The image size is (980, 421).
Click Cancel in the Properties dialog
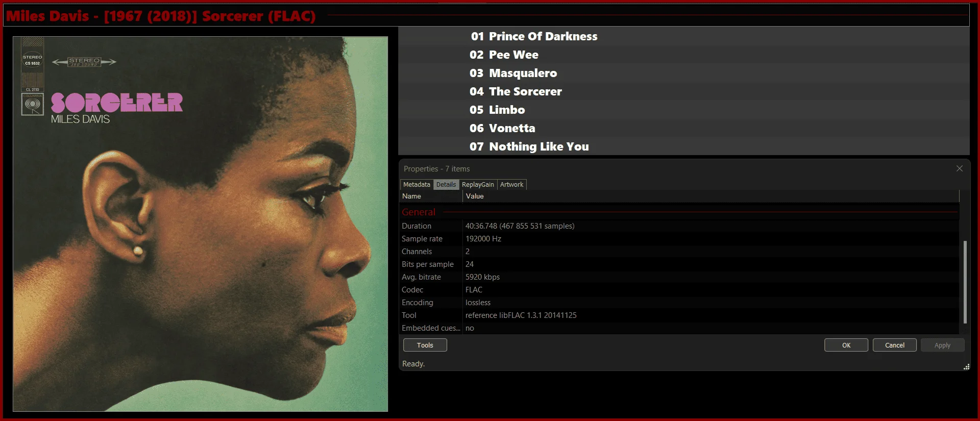pyautogui.click(x=895, y=345)
